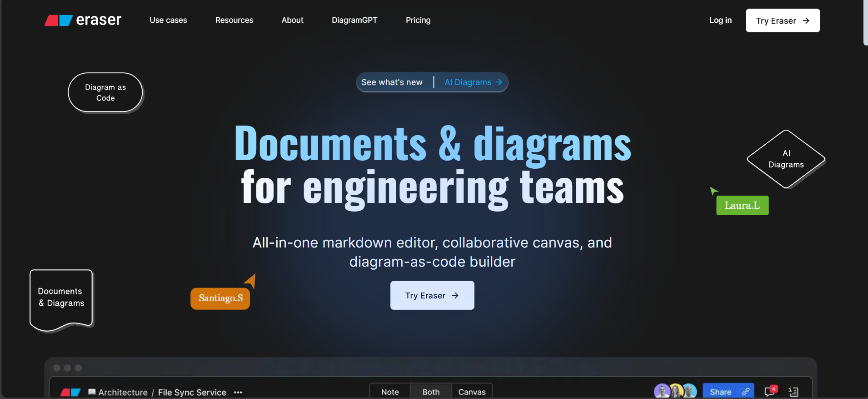Switch to Canvas view mode

(472, 392)
